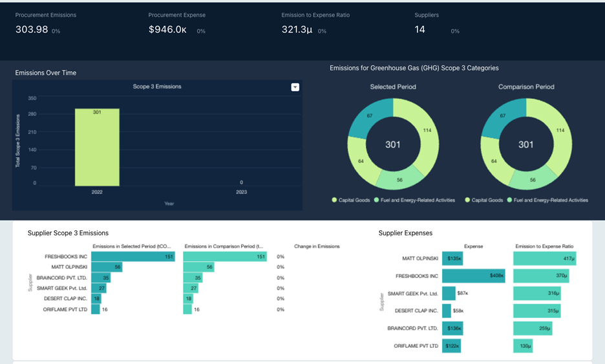Select the 114 segment in the Selected Period donut
Image resolution: width=605 pixels, height=364 pixels.
(x=427, y=131)
